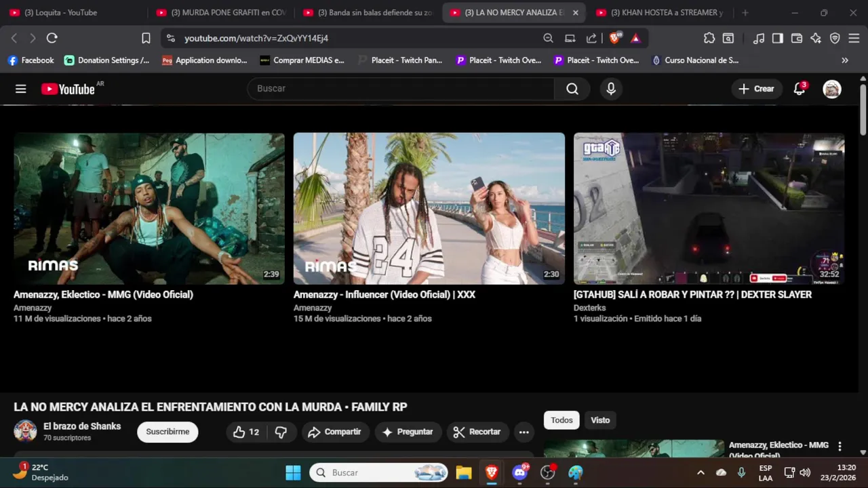Play GTAHUB SALÍ A ROBAR thumbnail
This screenshot has height=488, width=868.
[709, 208]
